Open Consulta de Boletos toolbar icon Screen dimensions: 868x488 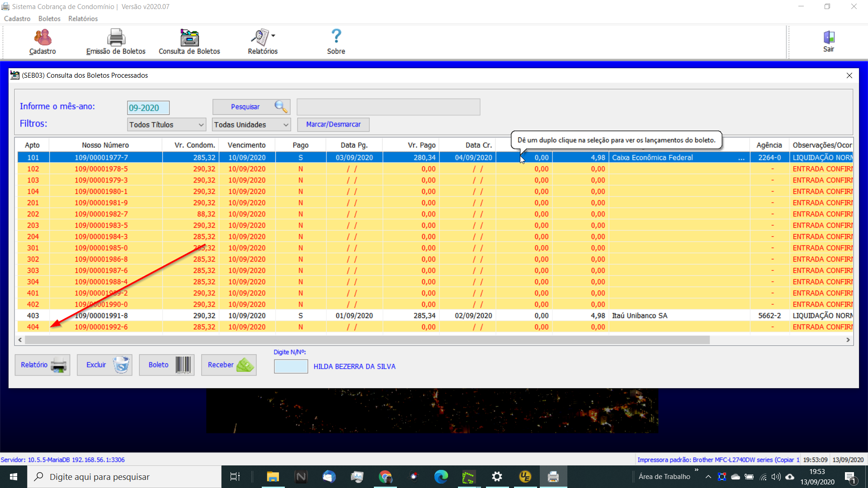click(x=189, y=38)
